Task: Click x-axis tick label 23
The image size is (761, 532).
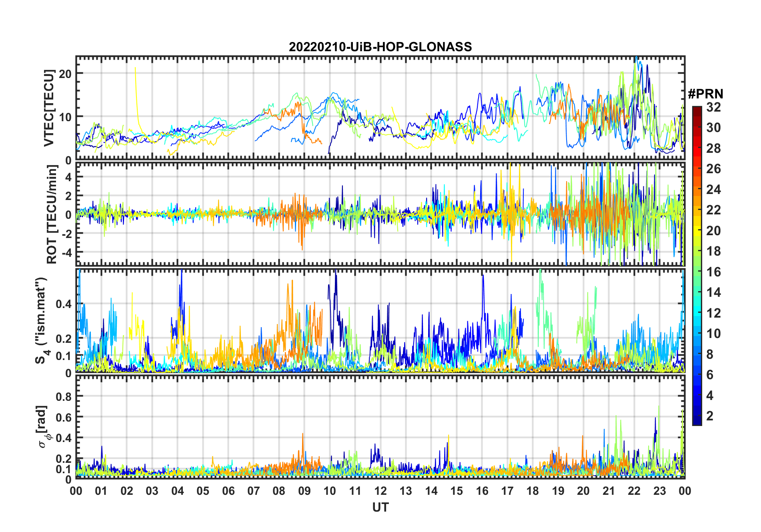Action: click(660, 491)
